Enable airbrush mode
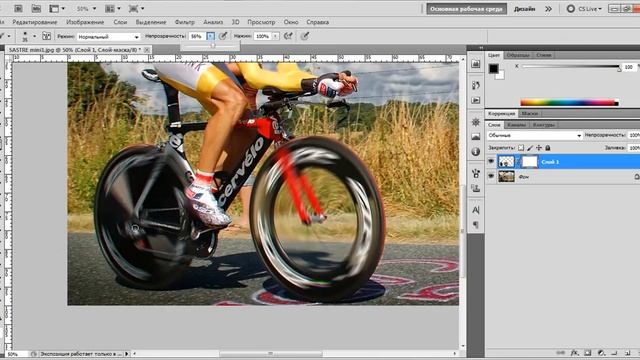This screenshot has height=360, width=640. tap(288, 36)
